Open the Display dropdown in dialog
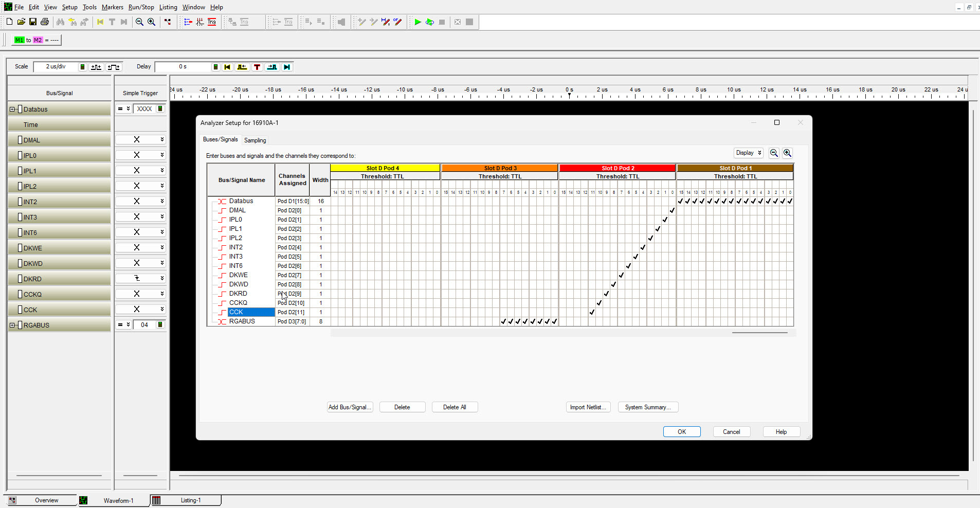The image size is (980, 508). [749, 153]
